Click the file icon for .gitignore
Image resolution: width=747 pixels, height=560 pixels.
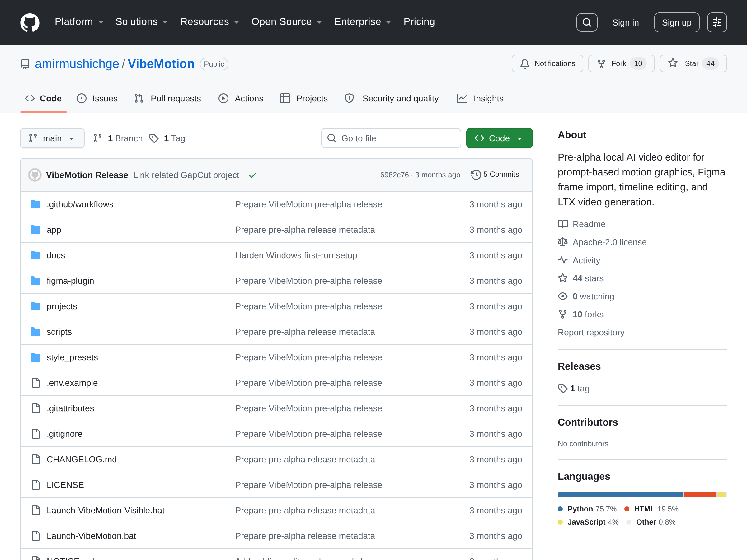[x=35, y=433]
